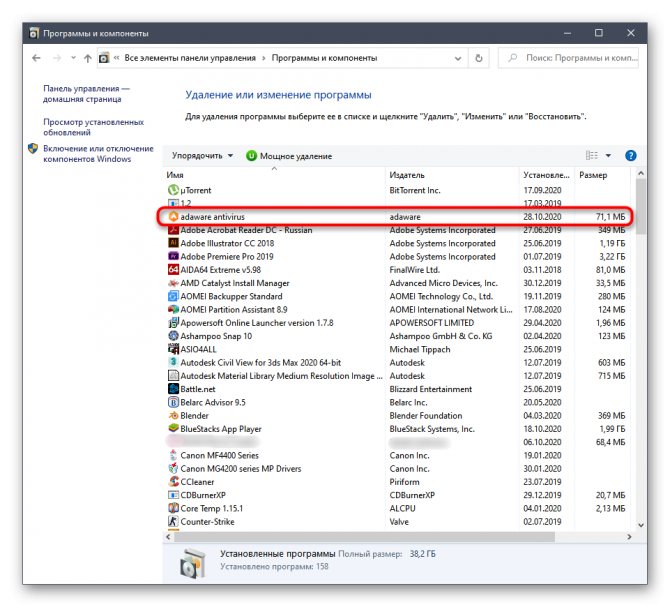Viewport: 670px width, 607px height.
Task: Click the μTorrent program icon
Action: pyautogui.click(x=173, y=190)
